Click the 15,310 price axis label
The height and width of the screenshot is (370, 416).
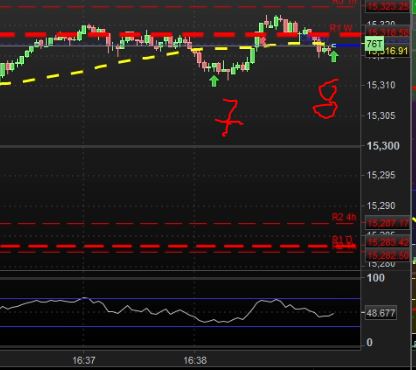point(381,85)
